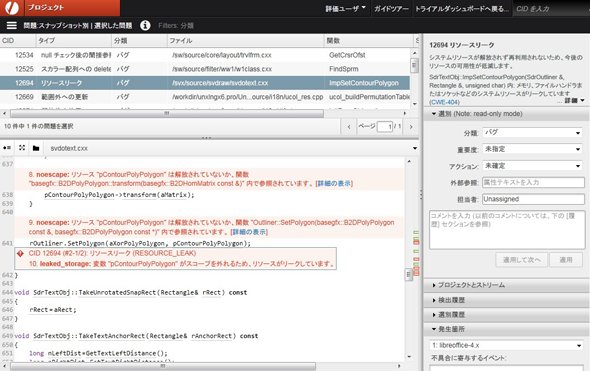Screen dimensions: 590x371
Task: Click the issues table horizontal scrollbar
Action: (x=167, y=113)
